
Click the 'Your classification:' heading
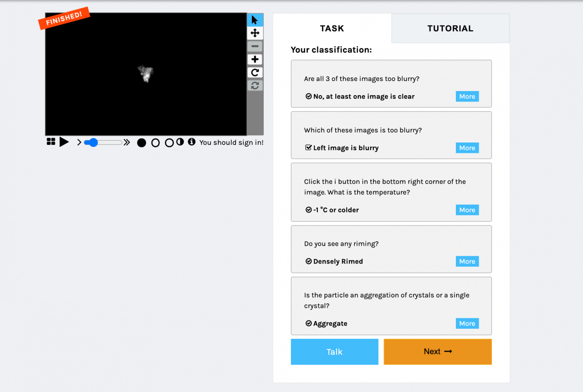pyautogui.click(x=332, y=50)
